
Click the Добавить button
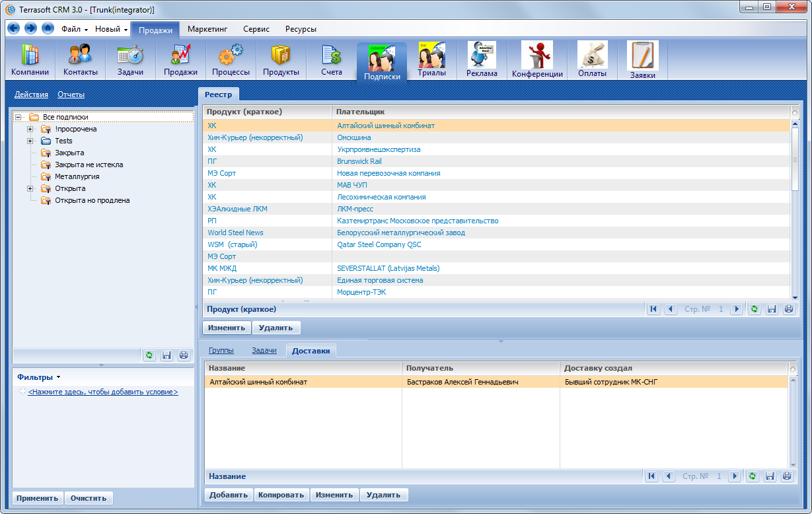[x=229, y=495]
